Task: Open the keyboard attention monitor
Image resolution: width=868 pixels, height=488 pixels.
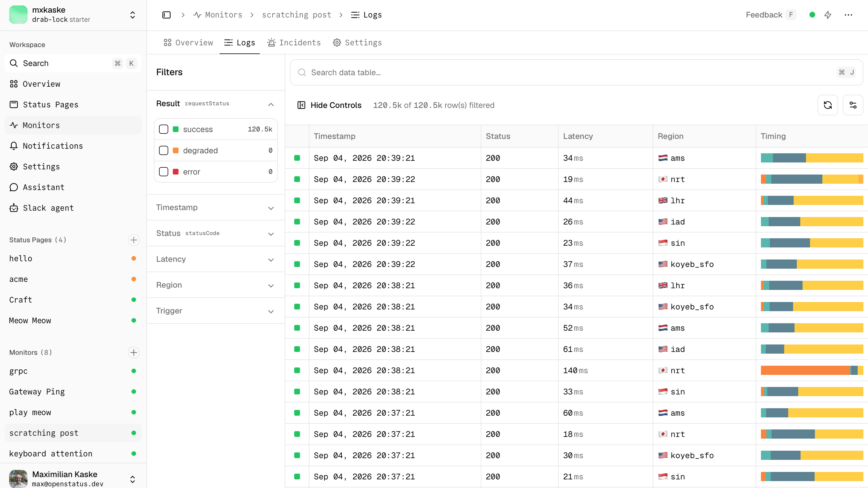Action: click(73, 454)
